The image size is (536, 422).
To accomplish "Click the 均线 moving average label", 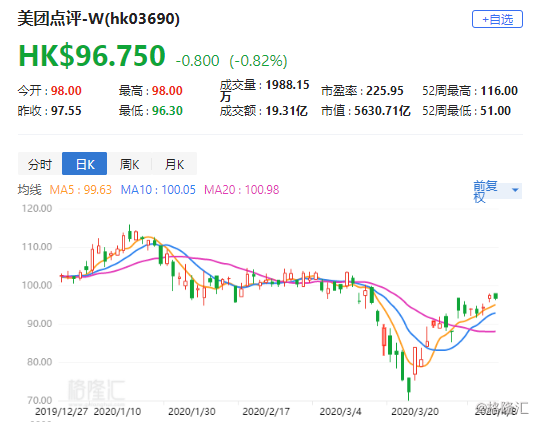I will (x=30, y=190).
